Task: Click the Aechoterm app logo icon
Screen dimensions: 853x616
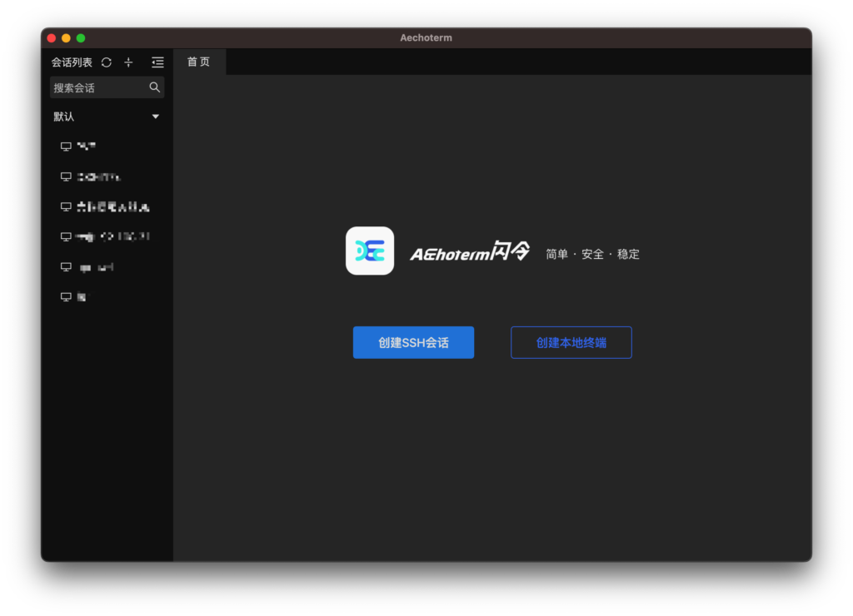Action: coord(370,251)
